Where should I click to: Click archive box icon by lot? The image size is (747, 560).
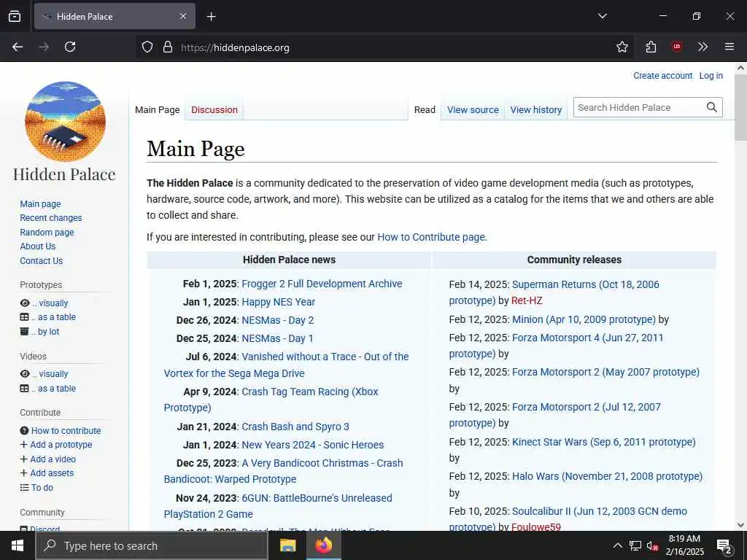click(x=24, y=332)
